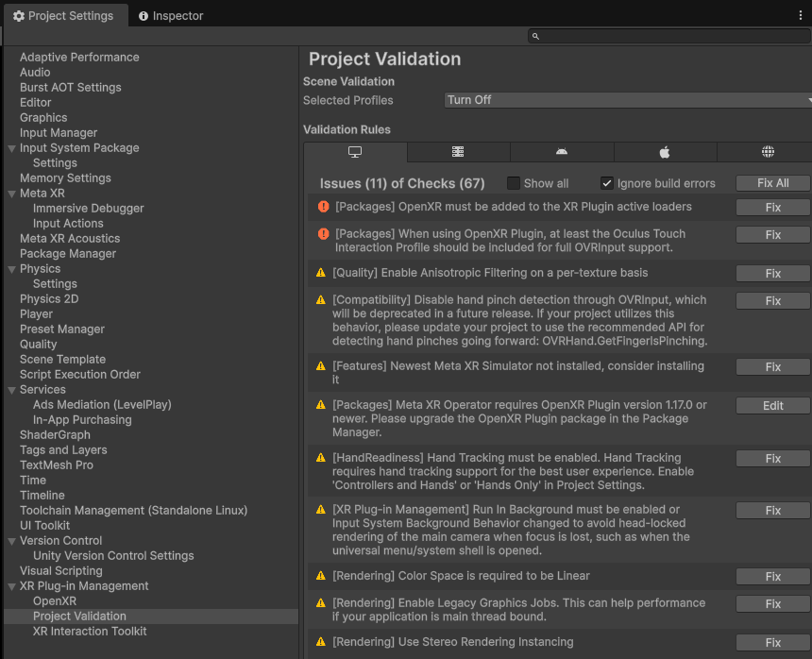The height and width of the screenshot is (659, 812).
Task: Open the window kebab options menu
Action: [x=800, y=15]
